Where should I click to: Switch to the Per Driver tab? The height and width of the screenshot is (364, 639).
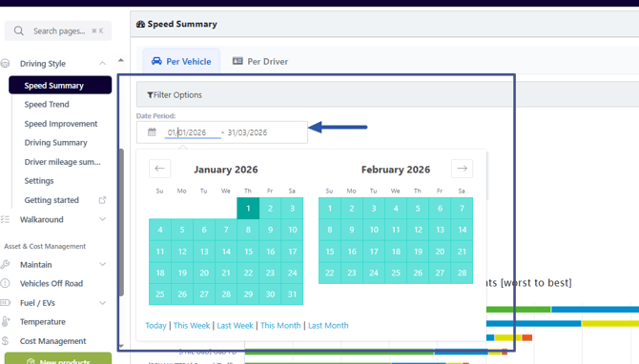[x=260, y=62]
